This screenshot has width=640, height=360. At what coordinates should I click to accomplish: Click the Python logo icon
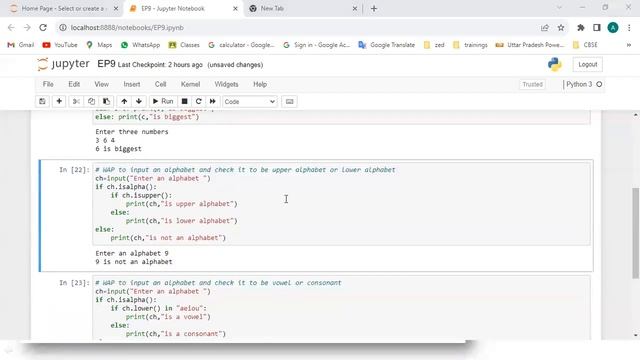(554, 64)
